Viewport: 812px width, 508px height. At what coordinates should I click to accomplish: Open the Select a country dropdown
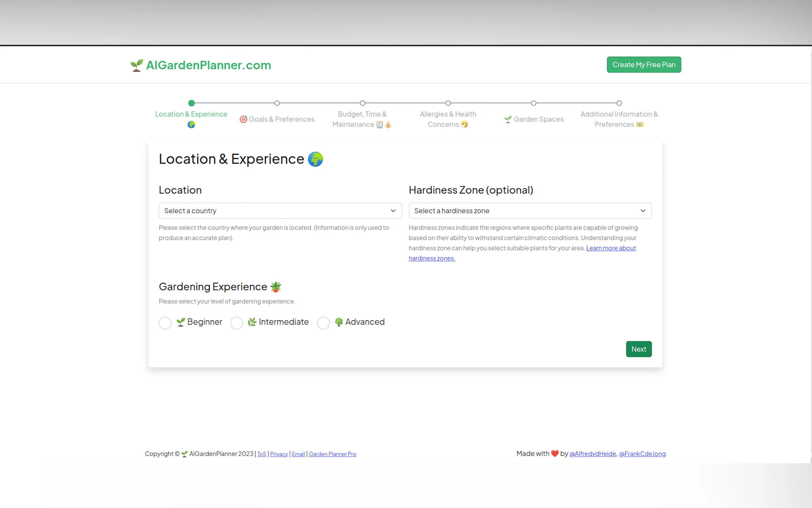pyautogui.click(x=280, y=211)
